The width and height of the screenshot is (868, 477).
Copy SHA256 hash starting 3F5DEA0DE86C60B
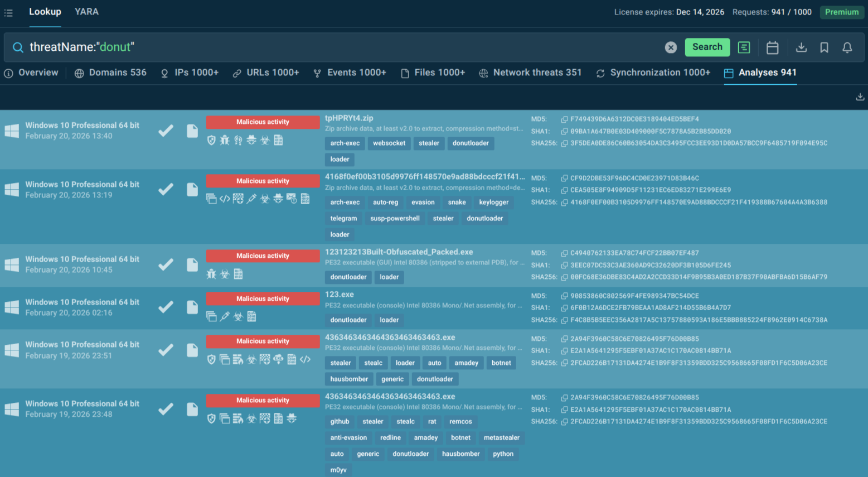click(x=564, y=143)
